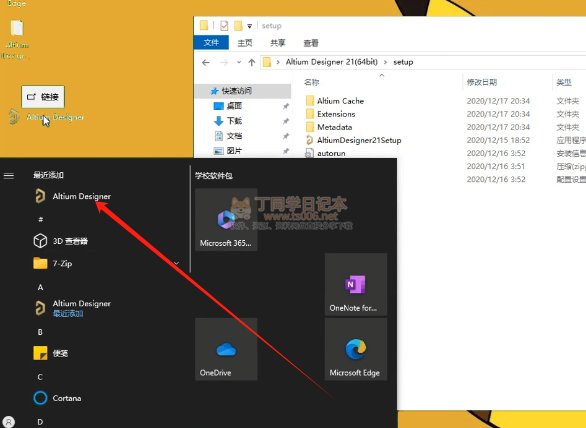
Task: Open the 文件 tab in Explorer
Action: point(211,43)
